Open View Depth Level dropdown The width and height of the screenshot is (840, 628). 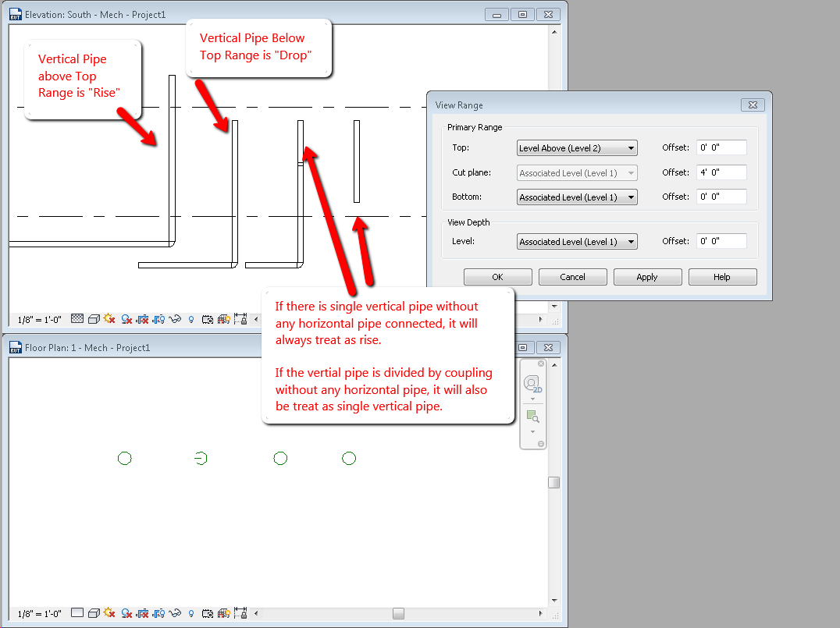577,242
